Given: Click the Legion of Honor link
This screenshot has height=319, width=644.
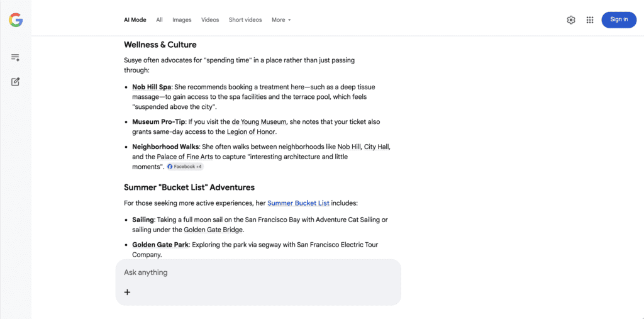Looking at the screenshot, I should coord(252,132).
